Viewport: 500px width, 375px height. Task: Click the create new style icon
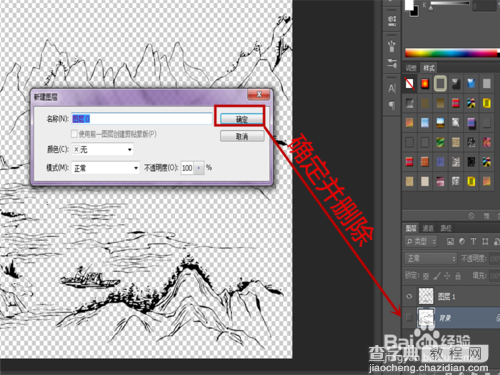point(486,216)
